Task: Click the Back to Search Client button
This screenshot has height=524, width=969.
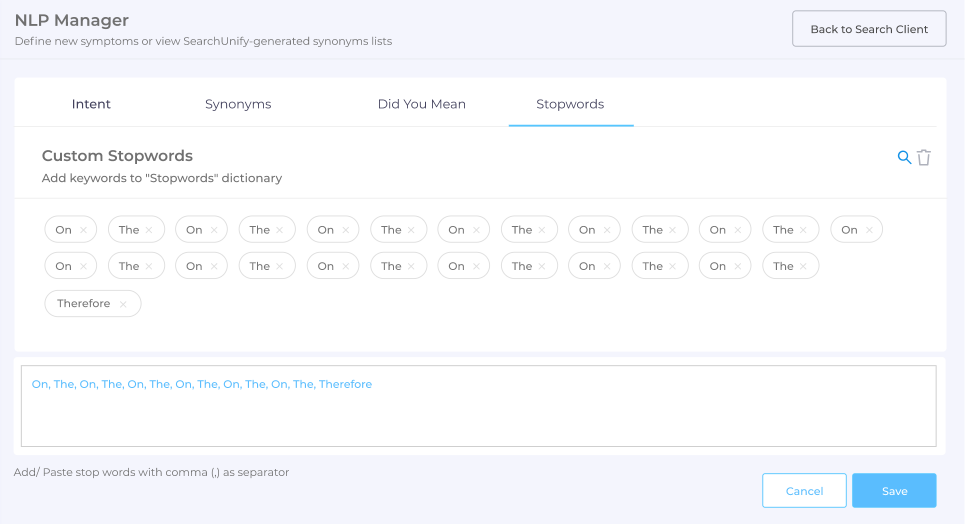Action: point(869,29)
